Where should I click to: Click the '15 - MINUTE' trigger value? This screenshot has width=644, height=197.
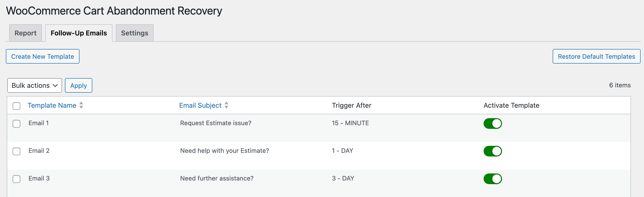coord(350,123)
